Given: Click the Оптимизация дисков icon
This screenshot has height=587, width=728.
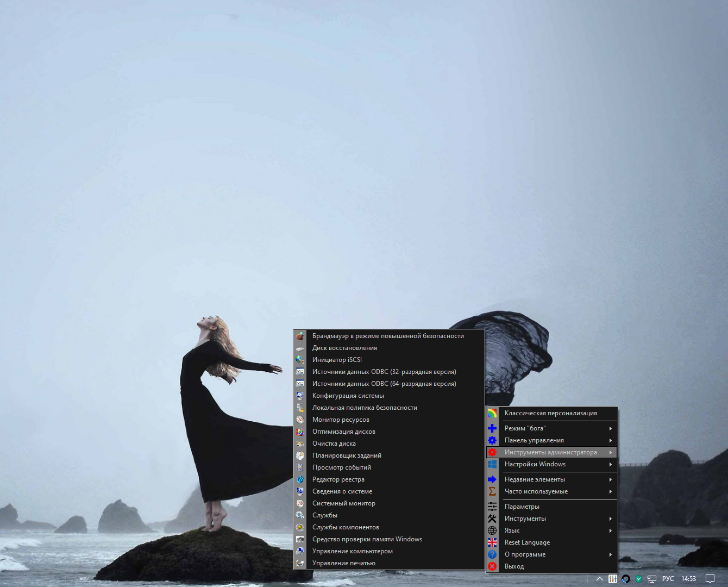Looking at the screenshot, I should [x=300, y=432].
